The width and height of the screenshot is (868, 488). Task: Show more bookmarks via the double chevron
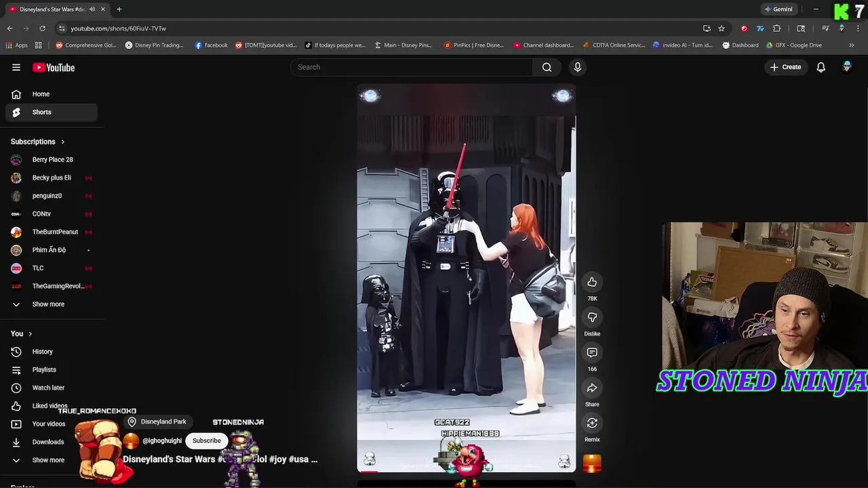click(x=852, y=45)
